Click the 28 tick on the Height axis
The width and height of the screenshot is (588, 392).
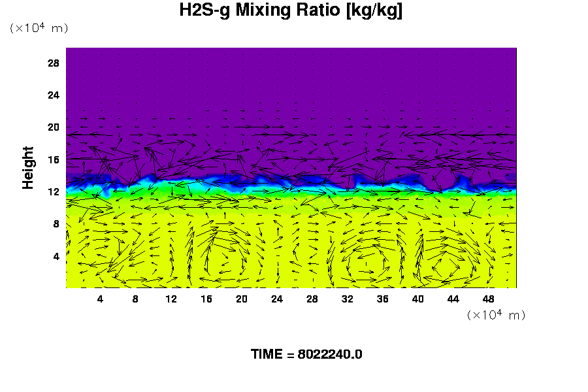coord(54,63)
